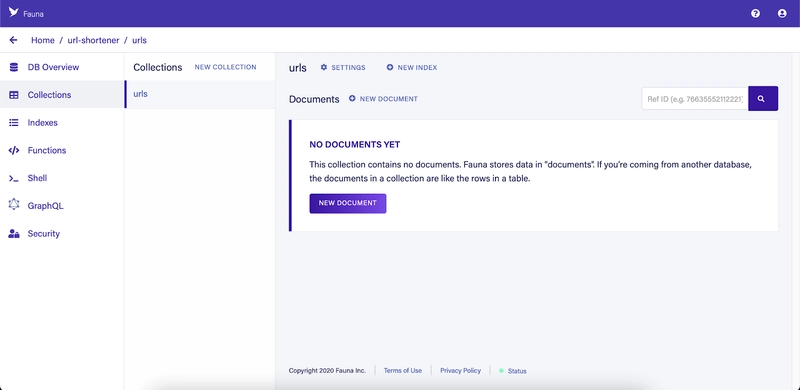Click the Copyright 2020 Fauna Inc. text

point(327,371)
